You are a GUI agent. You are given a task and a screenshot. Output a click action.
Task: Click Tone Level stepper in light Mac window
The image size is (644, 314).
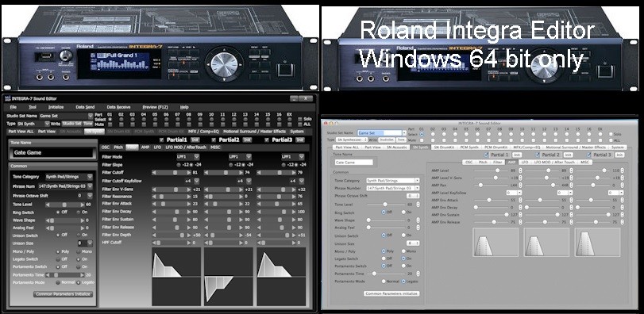pyautogui.click(x=418, y=204)
